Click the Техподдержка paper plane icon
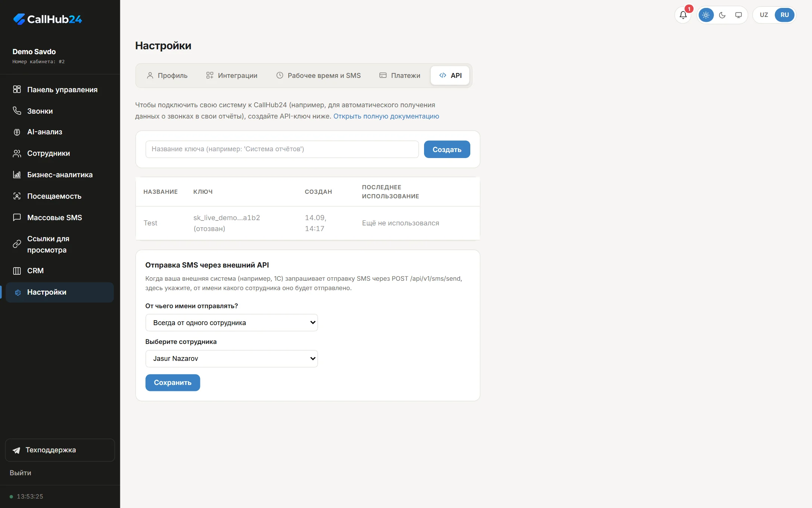Screen dimensions: 812x508 pyautogui.click(x=17, y=450)
